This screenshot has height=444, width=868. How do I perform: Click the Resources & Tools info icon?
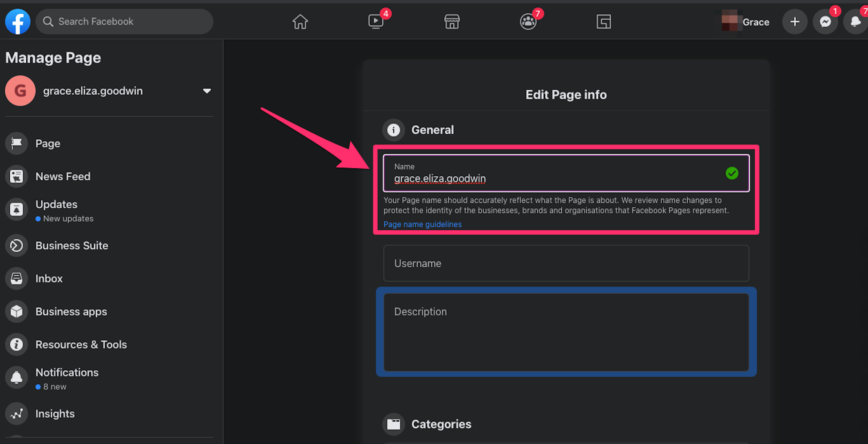pos(16,344)
